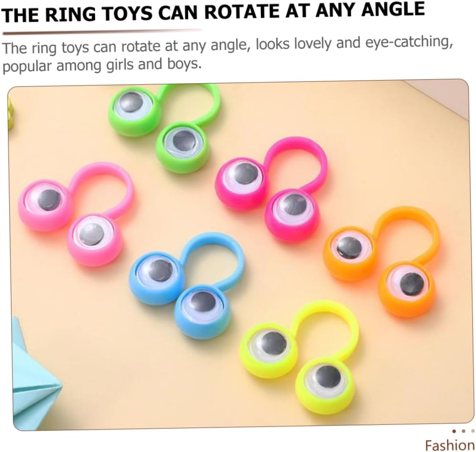This screenshot has width=476, height=452.
Task: Click yellow ring's eye nearest the Fashion label
Action: tap(325, 385)
